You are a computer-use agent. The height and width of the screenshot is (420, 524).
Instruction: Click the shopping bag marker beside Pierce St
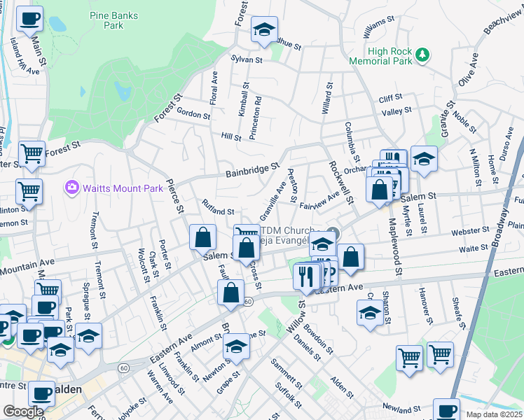click(202, 237)
